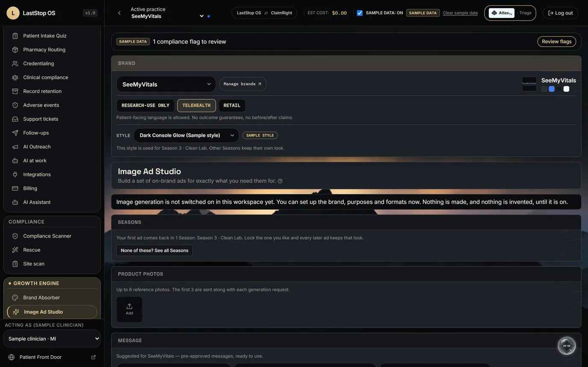Click the Add product photo tile
588x367 pixels.
[130, 310]
